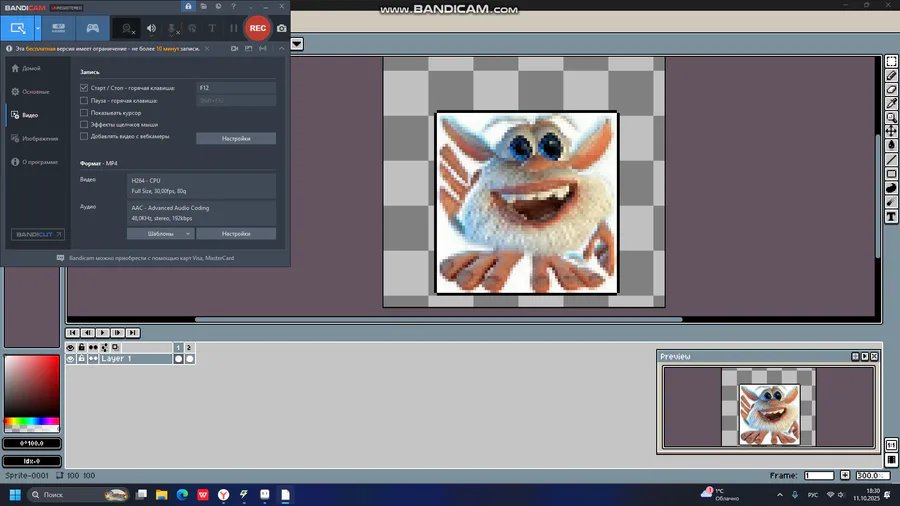Click Bandicam text overlay T icon

(212, 28)
